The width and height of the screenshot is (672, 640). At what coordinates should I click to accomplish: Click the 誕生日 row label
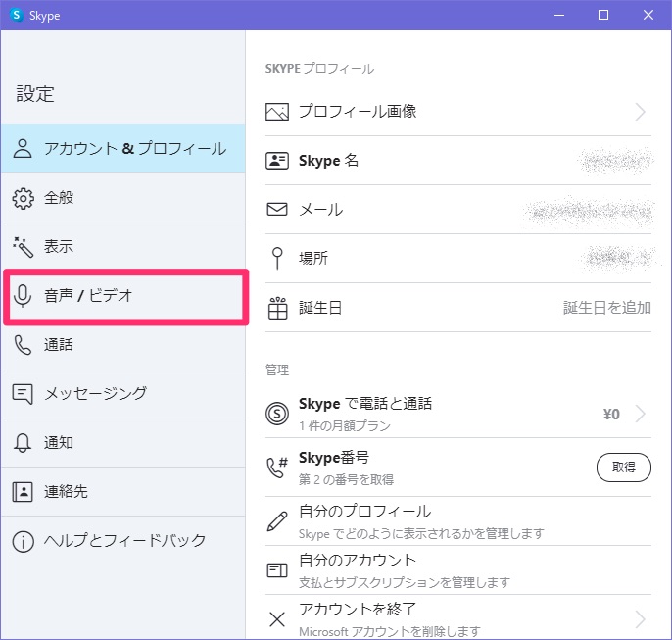pyautogui.click(x=320, y=308)
